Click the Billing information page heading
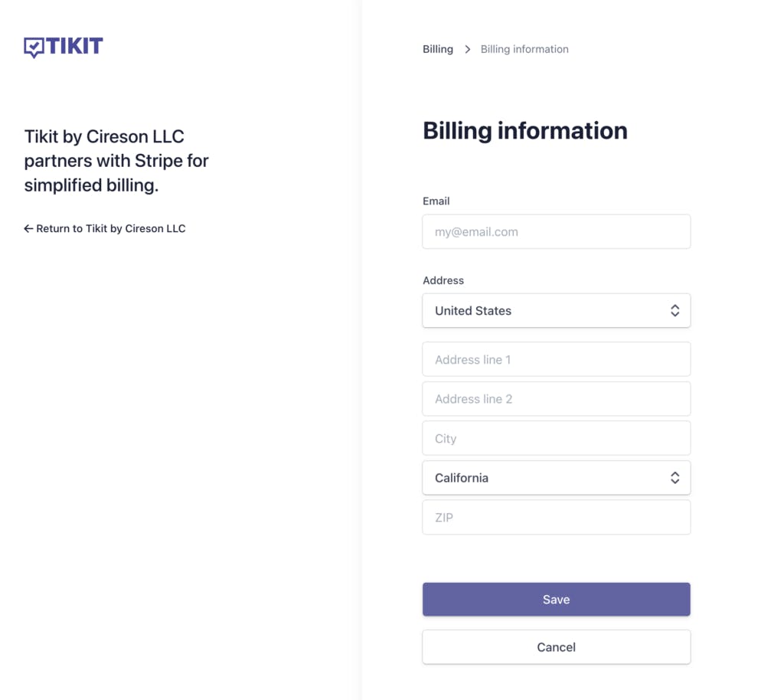The width and height of the screenshot is (784, 700). [x=524, y=131]
